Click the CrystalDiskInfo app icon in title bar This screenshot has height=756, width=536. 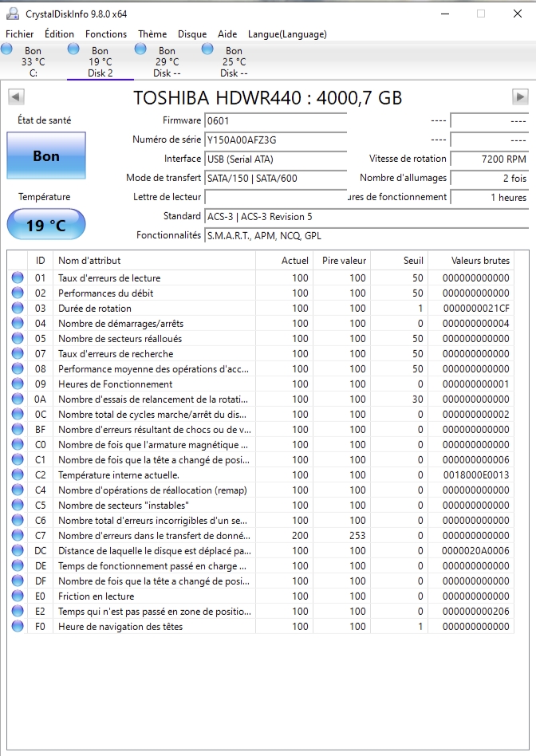[13, 14]
